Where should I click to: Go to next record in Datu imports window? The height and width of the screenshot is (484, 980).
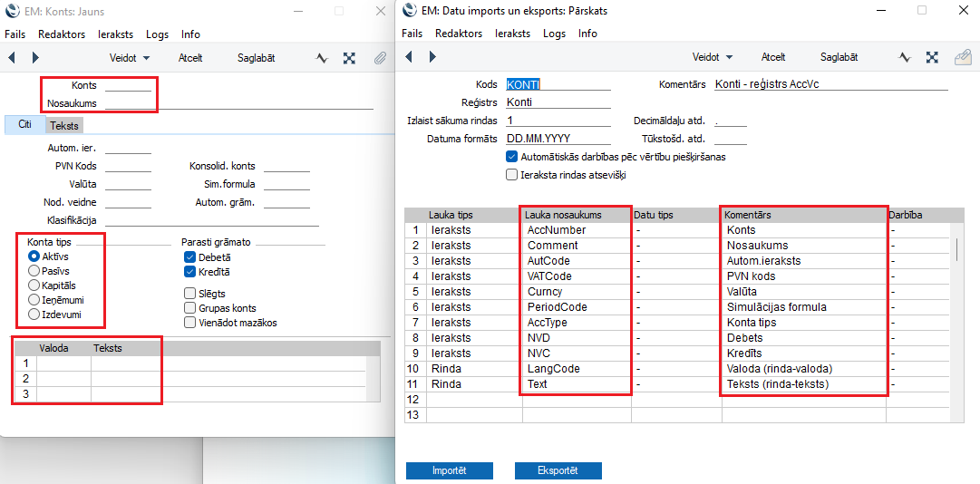(432, 57)
